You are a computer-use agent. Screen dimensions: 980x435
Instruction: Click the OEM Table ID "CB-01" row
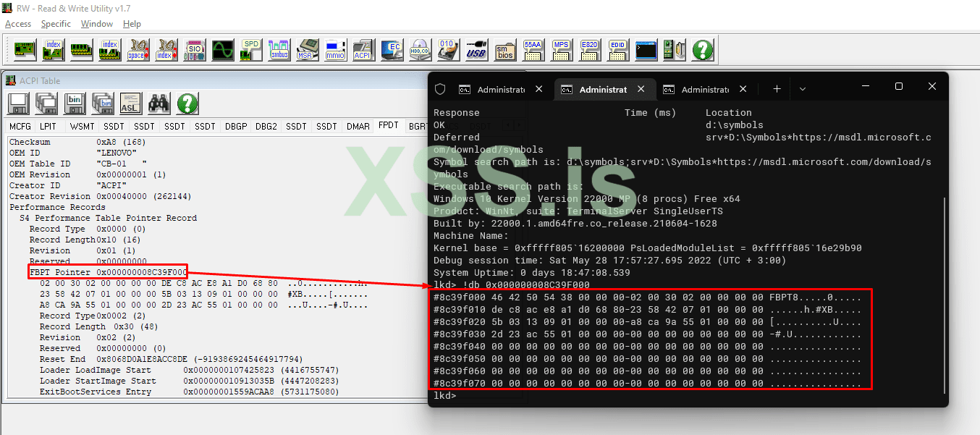point(77,164)
